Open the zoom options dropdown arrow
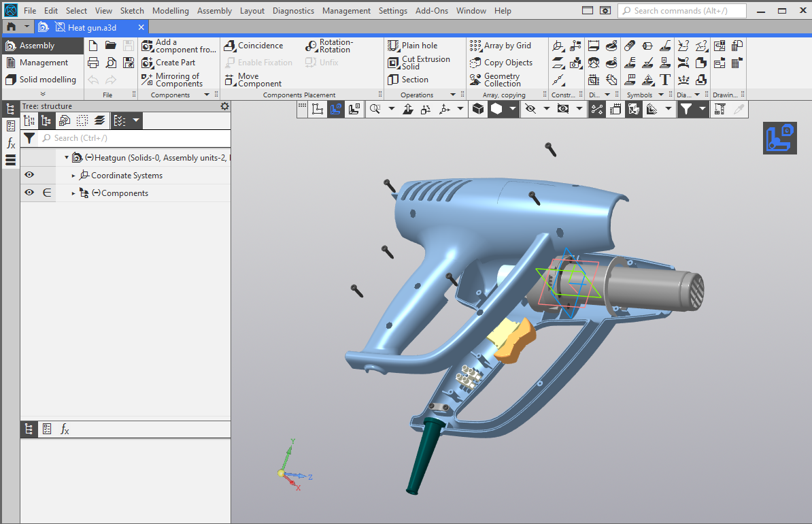 point(392,109)
